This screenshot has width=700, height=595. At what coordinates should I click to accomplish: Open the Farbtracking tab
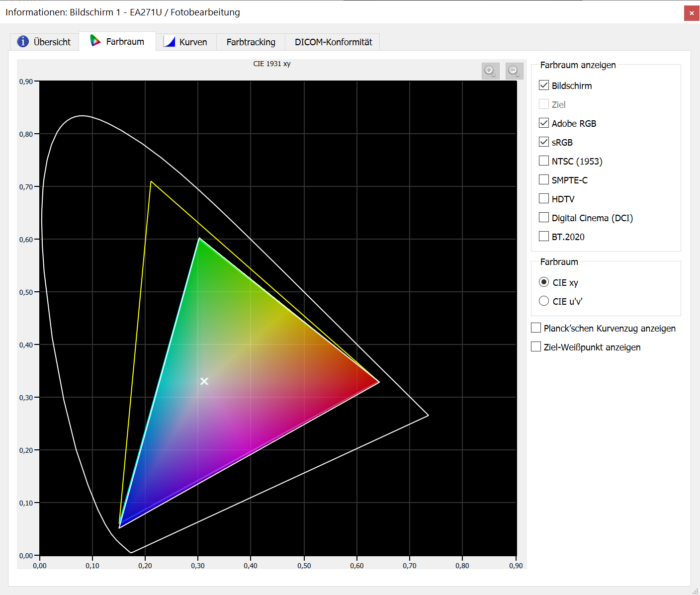[251, 42]
